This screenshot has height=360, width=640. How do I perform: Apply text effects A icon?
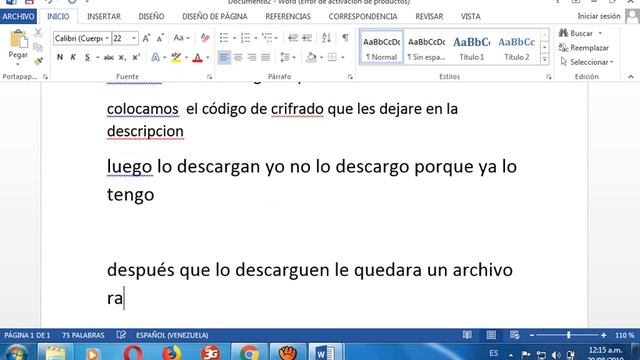[156, 58]
